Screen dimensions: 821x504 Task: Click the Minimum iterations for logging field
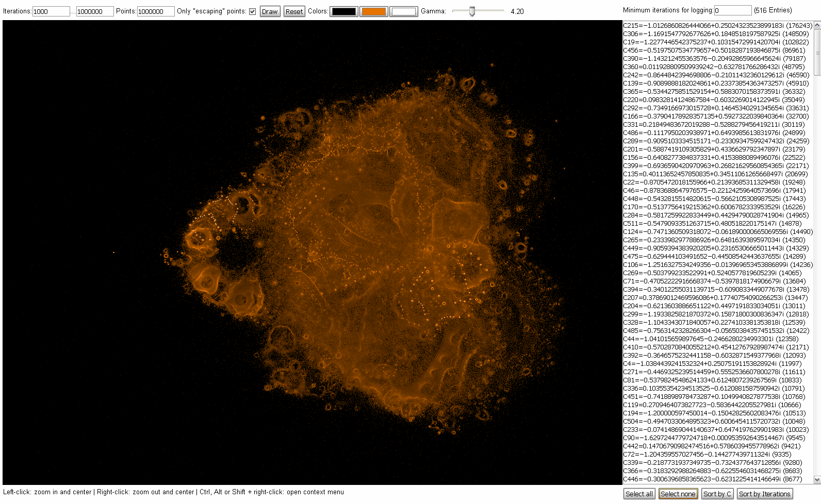732,10
